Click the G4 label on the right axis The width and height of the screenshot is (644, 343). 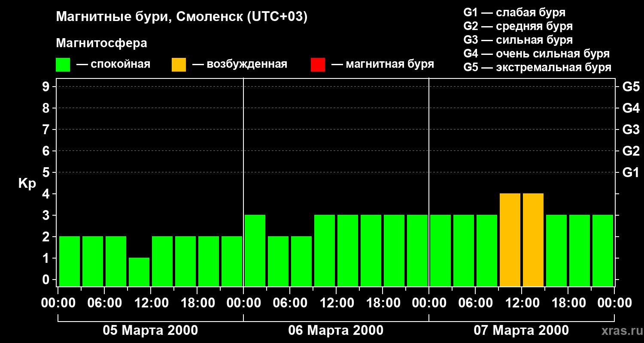coord(631,108)
